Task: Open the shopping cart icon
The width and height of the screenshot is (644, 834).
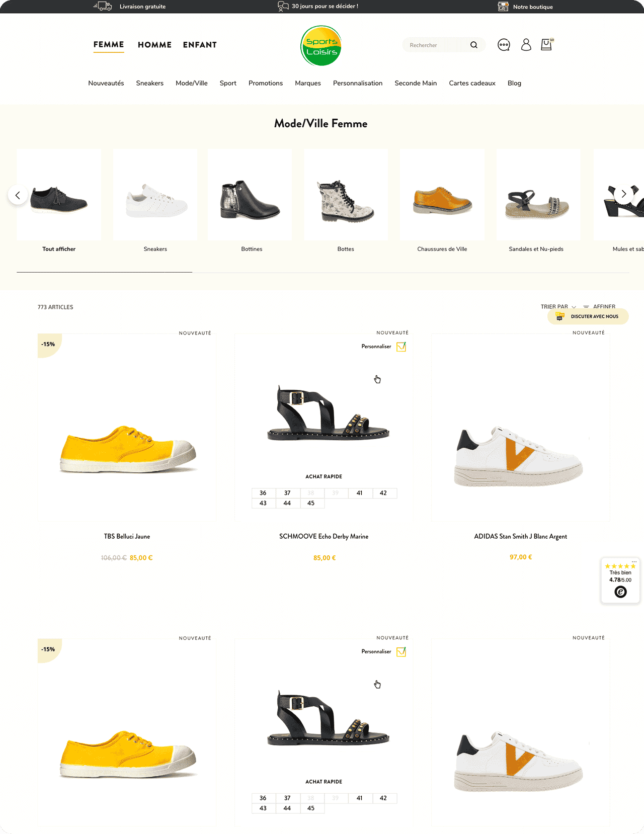Action: 547,44
